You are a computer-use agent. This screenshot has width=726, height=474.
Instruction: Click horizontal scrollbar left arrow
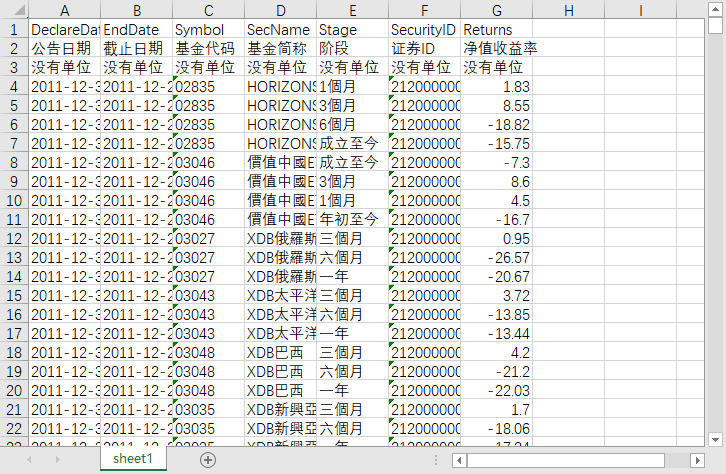(x=459, y=460)
